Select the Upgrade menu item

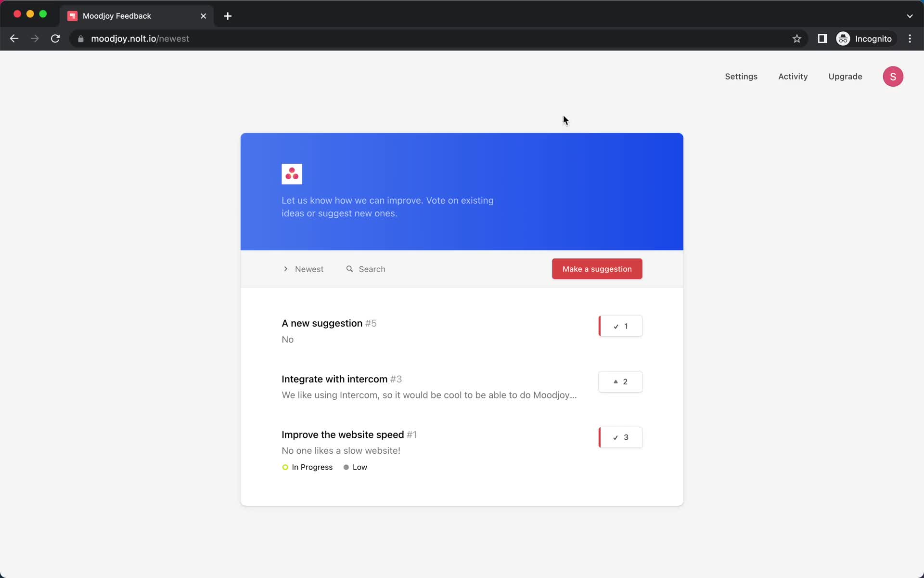click(x=845, y=76)
